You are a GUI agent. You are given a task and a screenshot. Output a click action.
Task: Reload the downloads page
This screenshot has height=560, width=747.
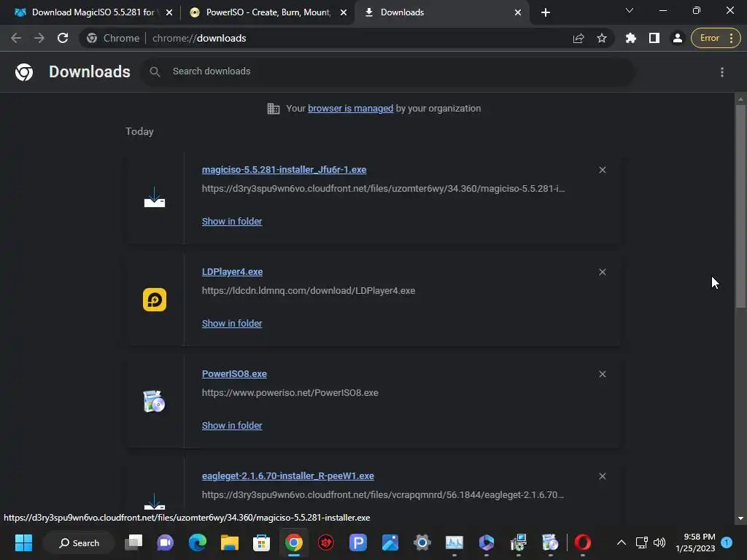coord(63,38)
